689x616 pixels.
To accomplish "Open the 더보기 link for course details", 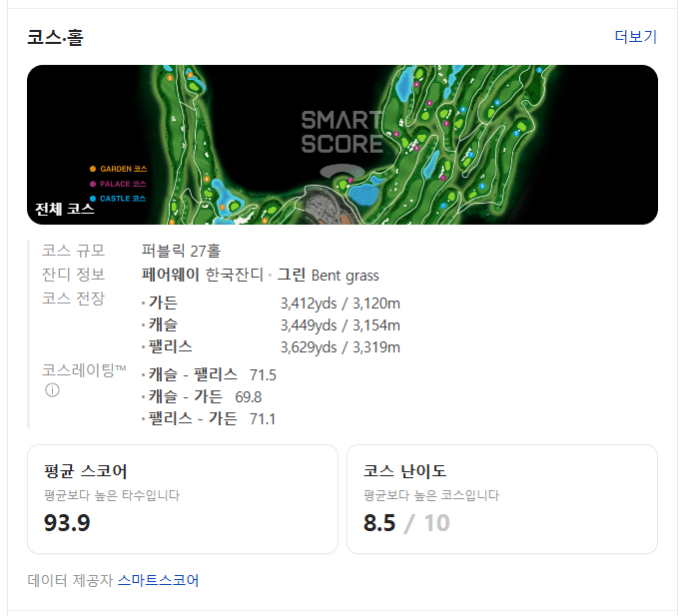I will [635, 37].
